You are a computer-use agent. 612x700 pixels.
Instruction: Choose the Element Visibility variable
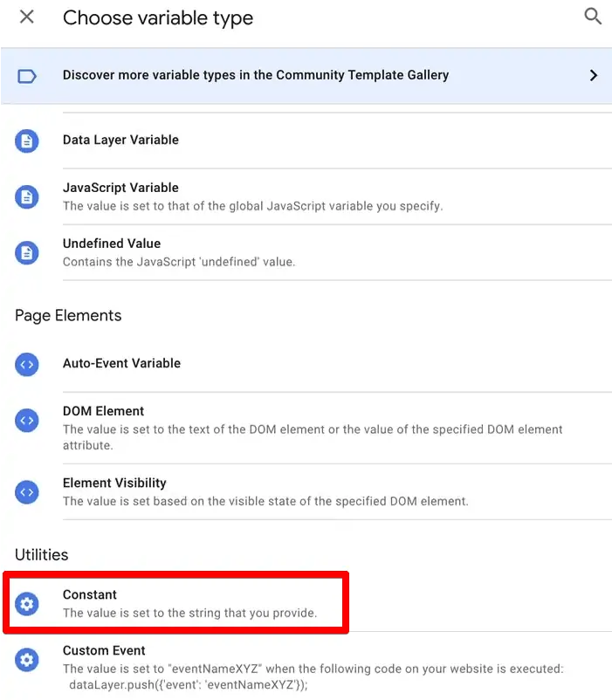114,483
